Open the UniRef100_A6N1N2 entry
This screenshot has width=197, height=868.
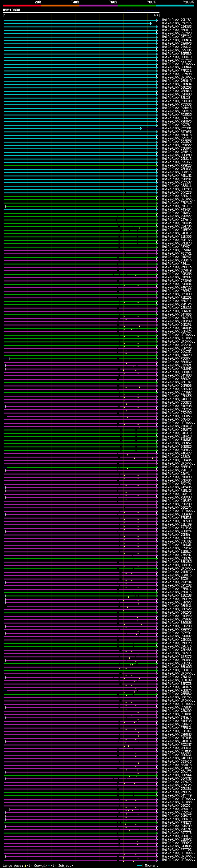point(177,176)
